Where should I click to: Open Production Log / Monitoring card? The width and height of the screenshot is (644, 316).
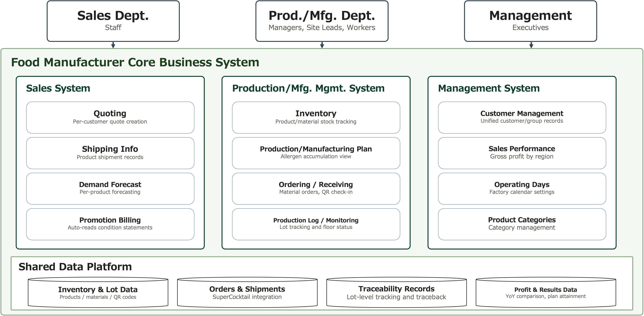click(x=316, y=224)
